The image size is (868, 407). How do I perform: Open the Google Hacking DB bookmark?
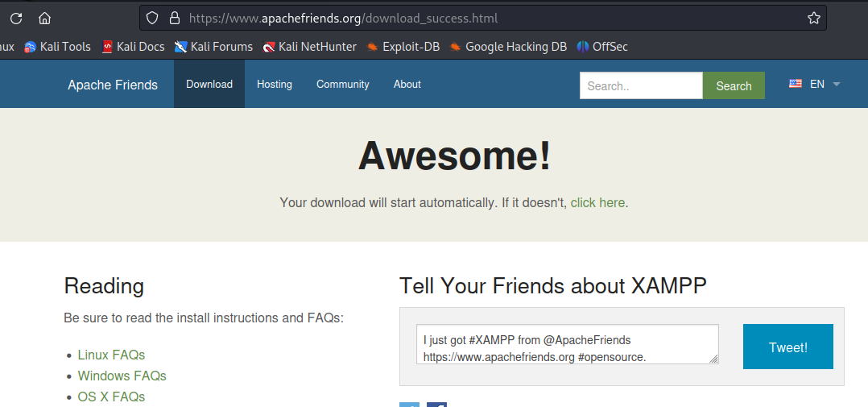pyautogui.click(x=508, y=47)
